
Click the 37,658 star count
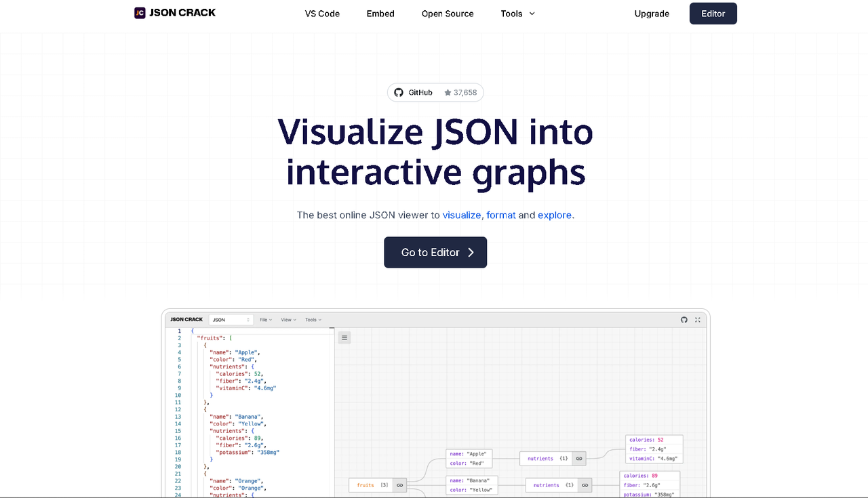point(465,92)
